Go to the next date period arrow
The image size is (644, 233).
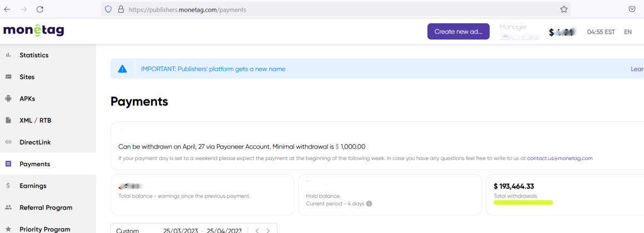(268, 231)
